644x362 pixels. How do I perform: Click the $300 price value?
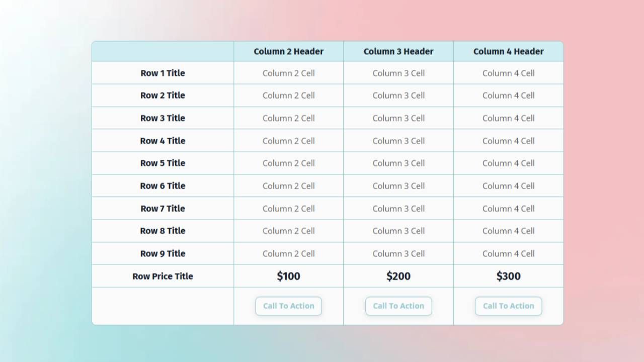click(x=508, y=276)
